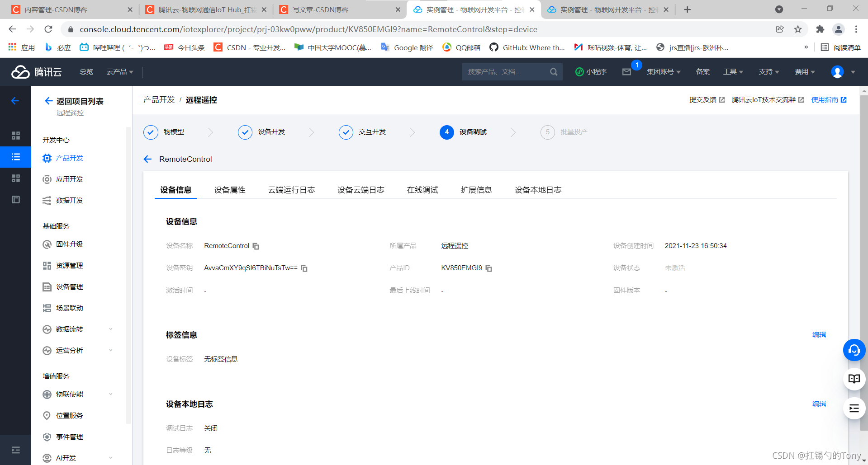Edit the 标签信息 section

tap(819, 335)
